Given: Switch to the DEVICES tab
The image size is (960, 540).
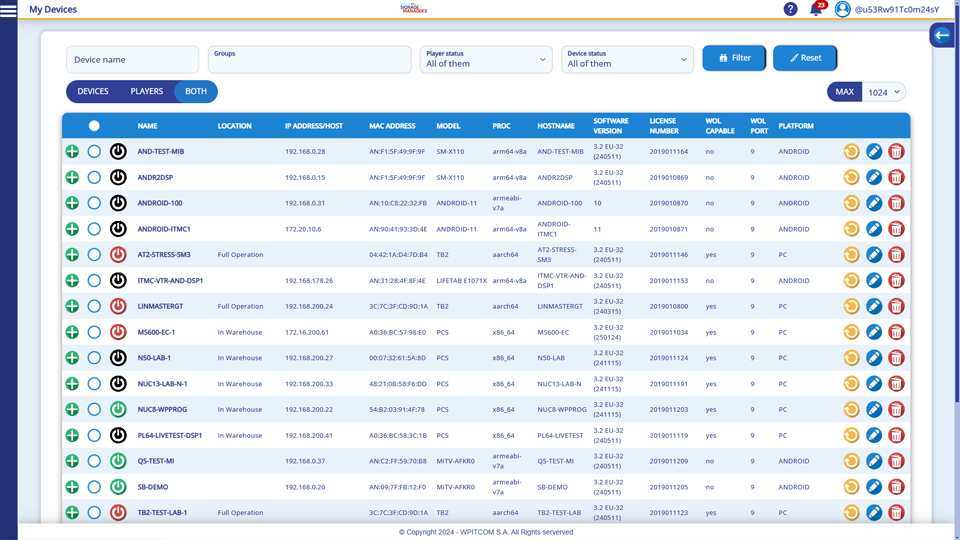Looking at the screenshot, I should (93, 91).
